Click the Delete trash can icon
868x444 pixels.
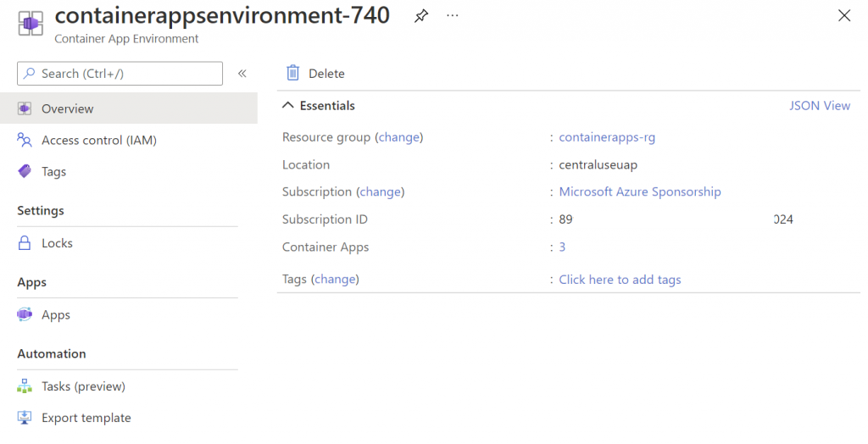click(292, 73)
